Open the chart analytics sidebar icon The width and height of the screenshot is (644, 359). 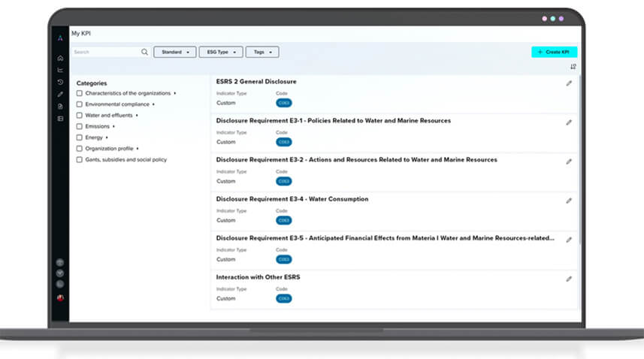pos(60,70)
